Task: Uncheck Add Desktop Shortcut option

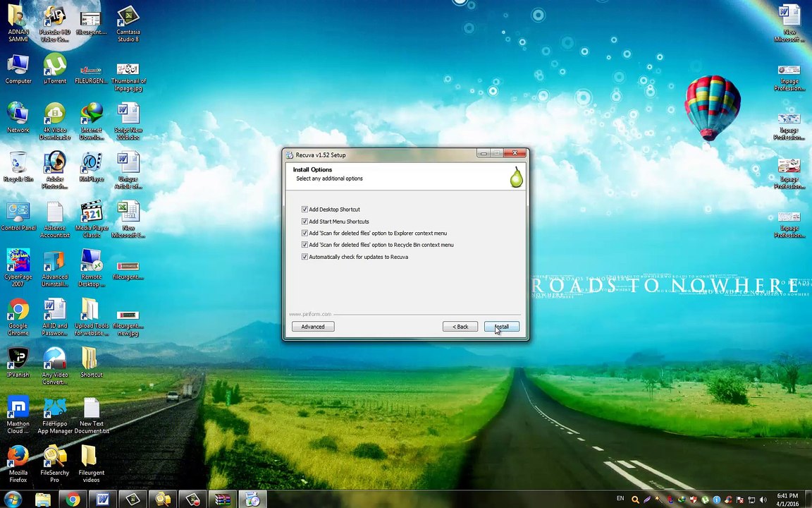Action: tap(304, 210)
